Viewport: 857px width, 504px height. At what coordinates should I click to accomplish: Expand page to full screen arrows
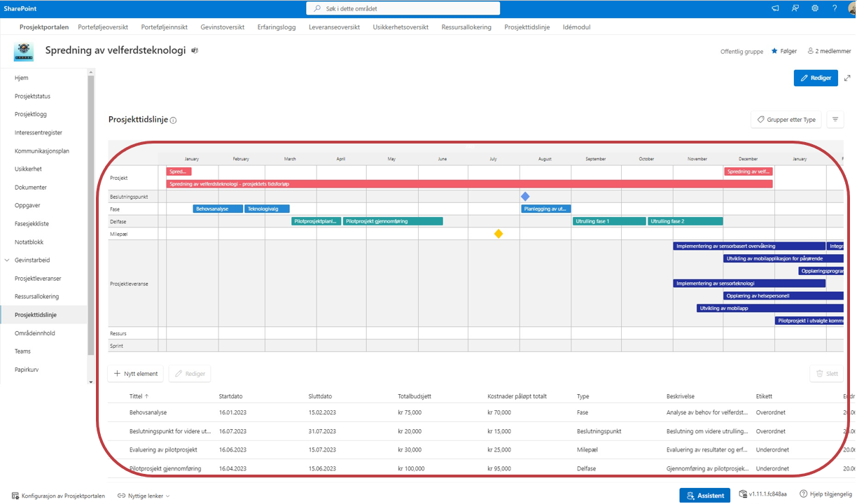pyautogui.click(x=847, y=78)
